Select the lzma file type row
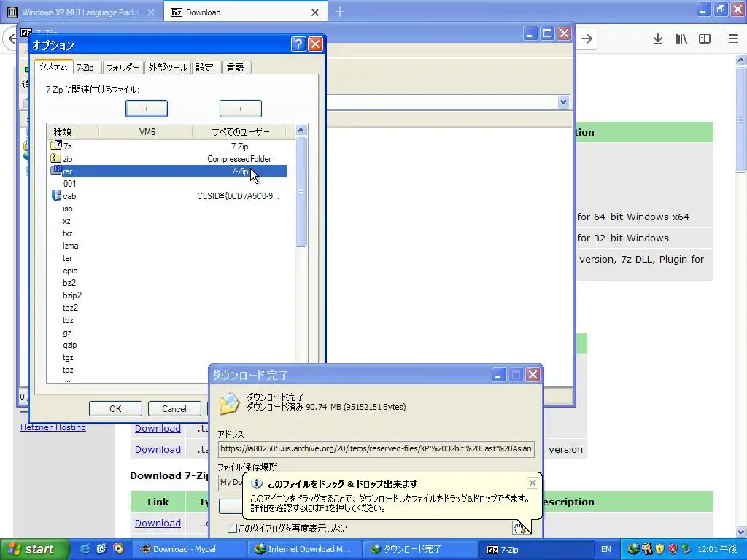 click(167, 246)
